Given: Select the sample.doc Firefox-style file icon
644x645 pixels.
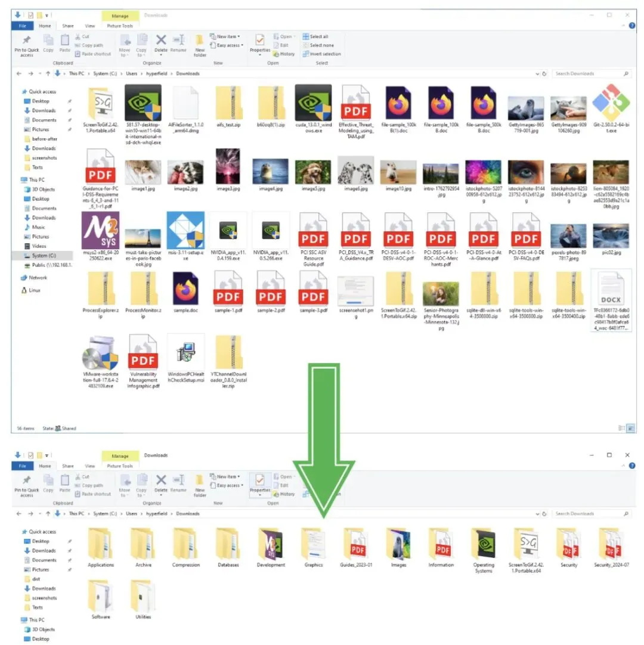Looking at the screenshot, I should click(185, 289).
